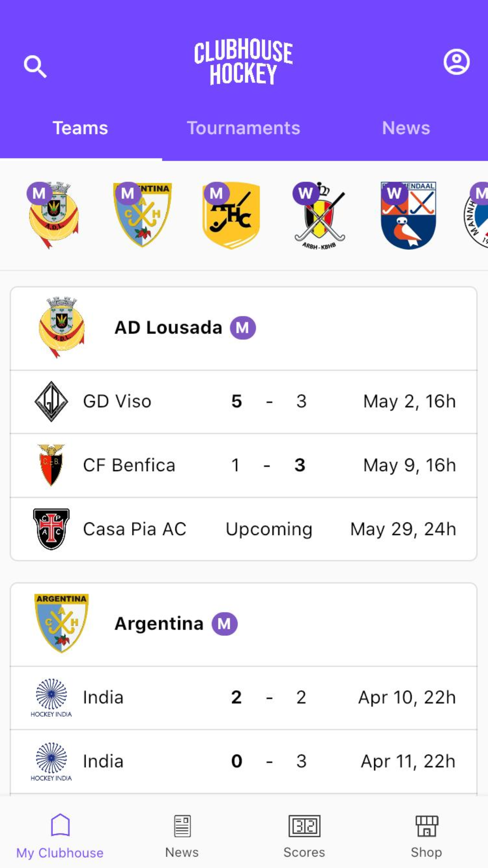Open India match on Apr 10

pos(244,698)
